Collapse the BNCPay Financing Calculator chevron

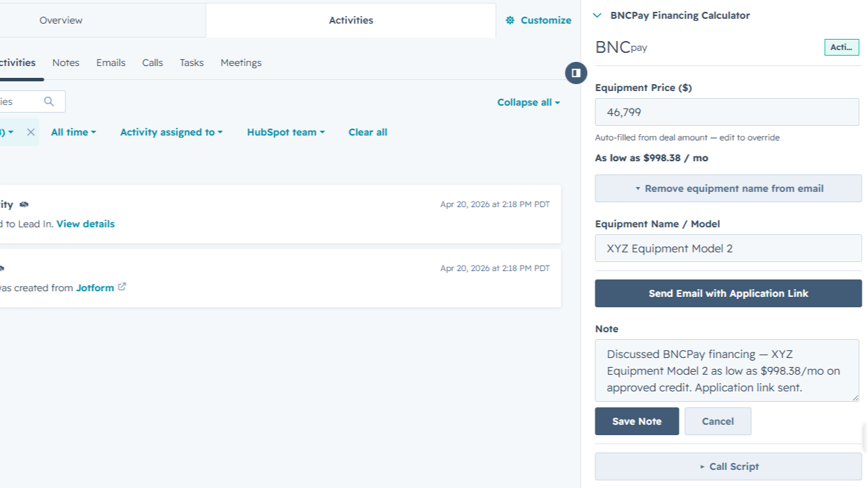(597, 15)
